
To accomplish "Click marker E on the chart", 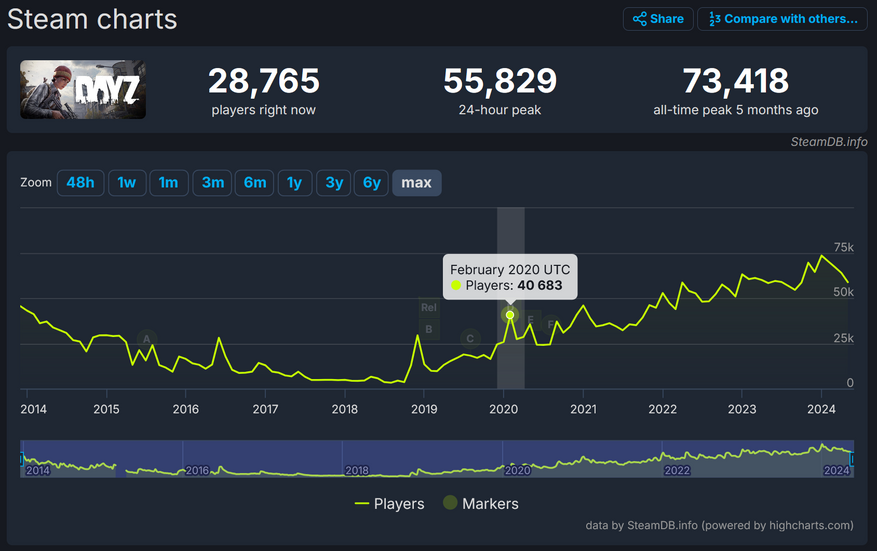I will click(x=531, y=320).
